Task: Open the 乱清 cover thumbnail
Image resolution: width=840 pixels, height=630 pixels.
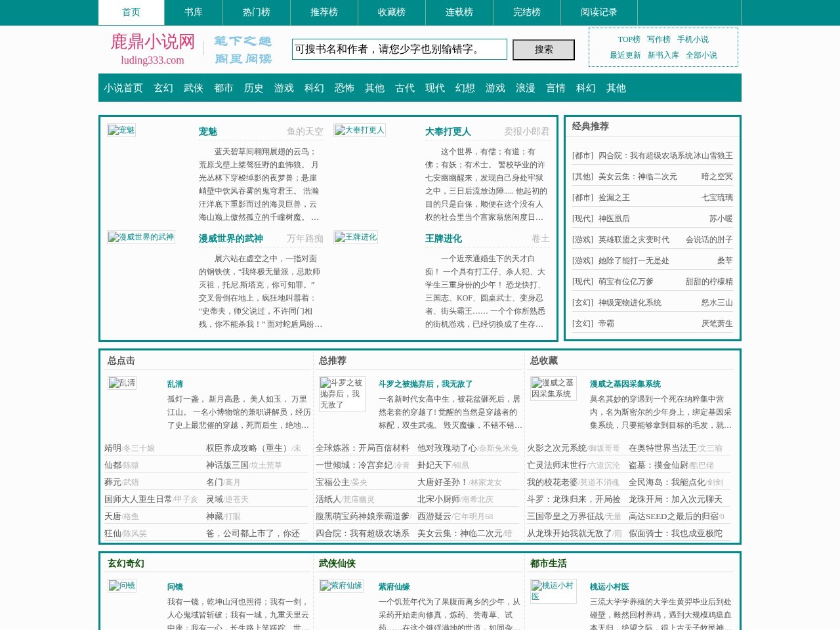Action: 122,383
